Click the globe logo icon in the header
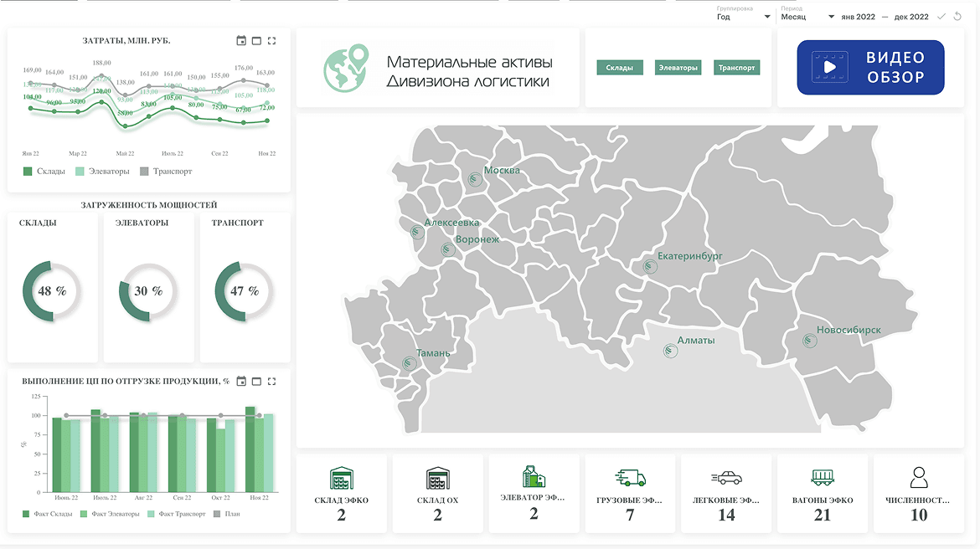980x549 pixels. click(x=346, y=68)
